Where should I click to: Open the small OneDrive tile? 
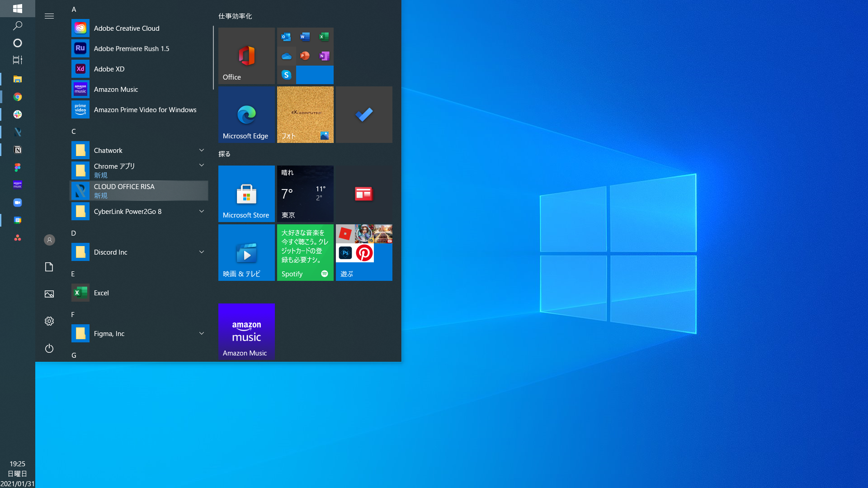coord(286,56)
